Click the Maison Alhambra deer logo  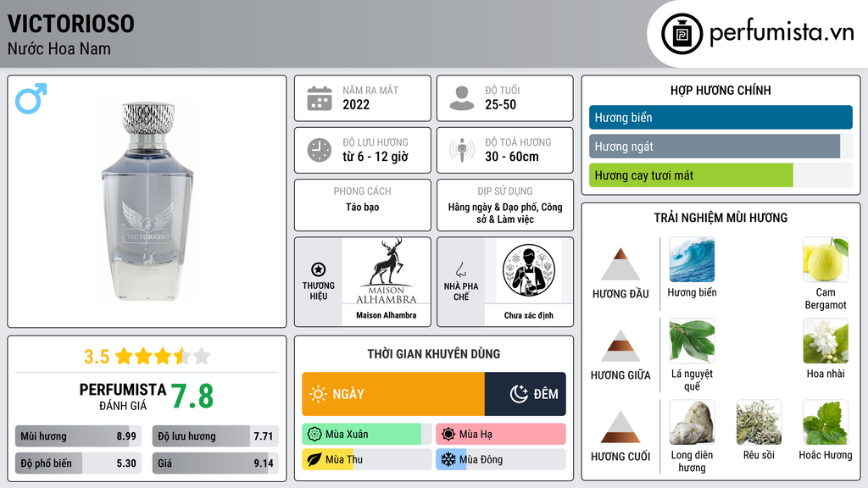[x=387, y=271]
